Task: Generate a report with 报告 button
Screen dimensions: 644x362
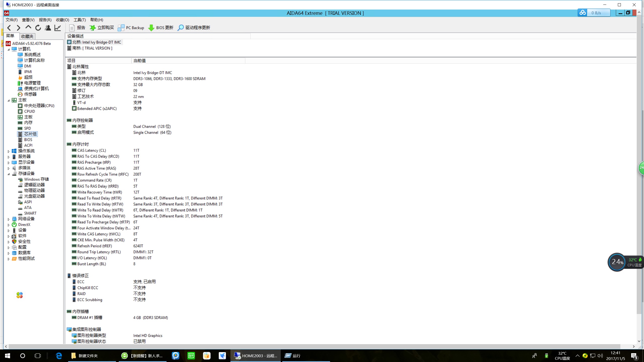Action: click(x=77, y=28)
